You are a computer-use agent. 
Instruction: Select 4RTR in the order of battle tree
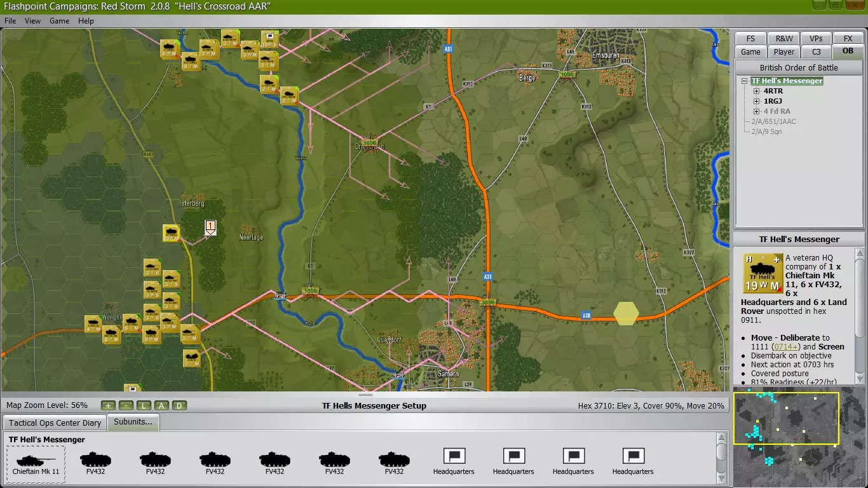click(x=773, y=91)
